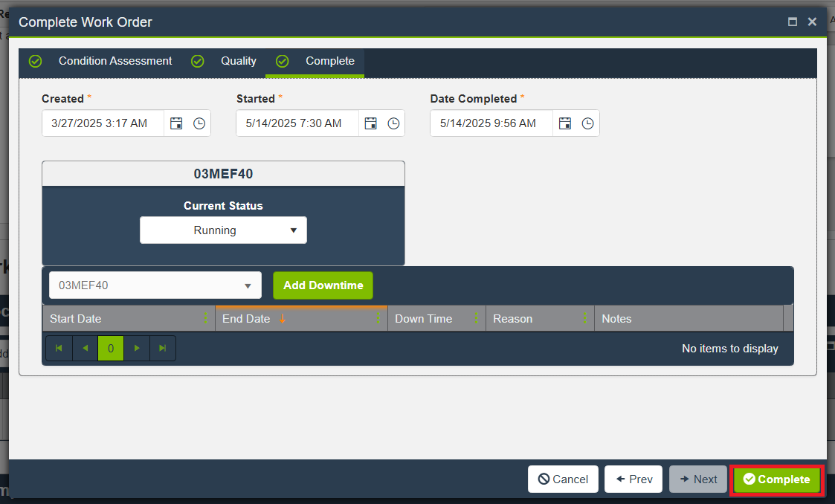Open the End Date column options menu
This screenshot has width=835, height=504.
pyautogui.click(x=379, y=318)
